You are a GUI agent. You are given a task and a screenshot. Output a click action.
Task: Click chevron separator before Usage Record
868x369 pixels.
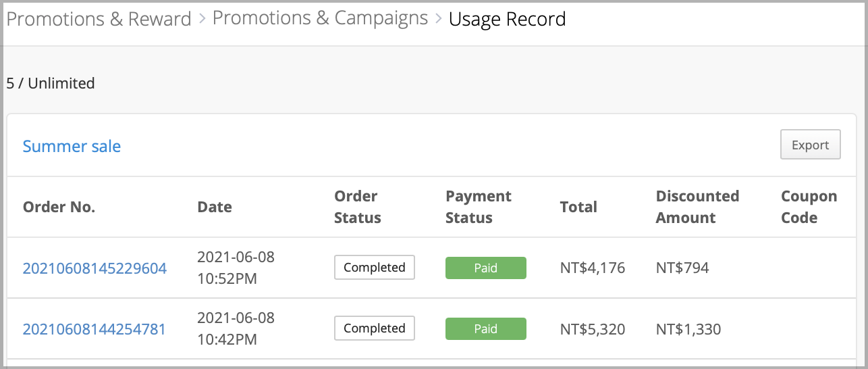438,19
